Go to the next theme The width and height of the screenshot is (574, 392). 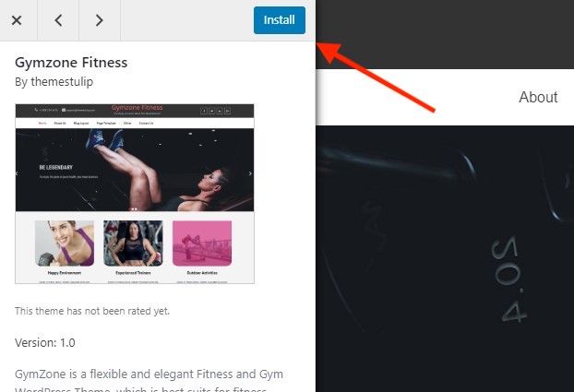click(x=100, y=20)
